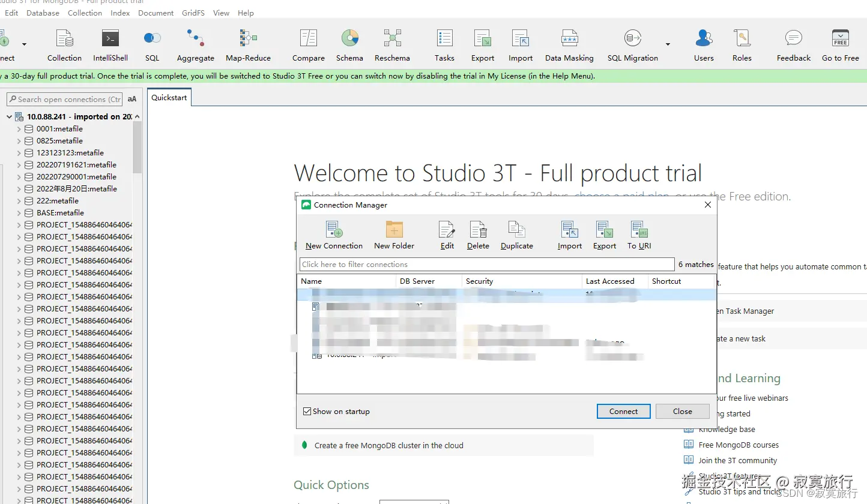867x504 pixels.
Task: Open the Aggregate editor
Action: click(196, 45)
